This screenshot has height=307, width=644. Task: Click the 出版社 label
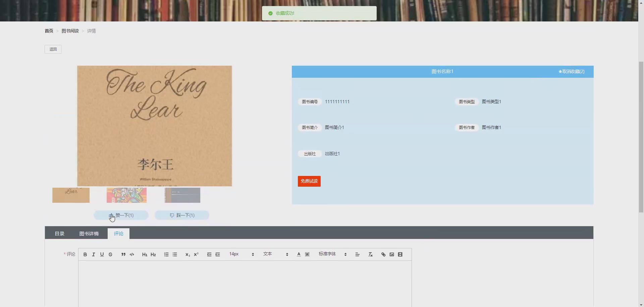[310, 153]
